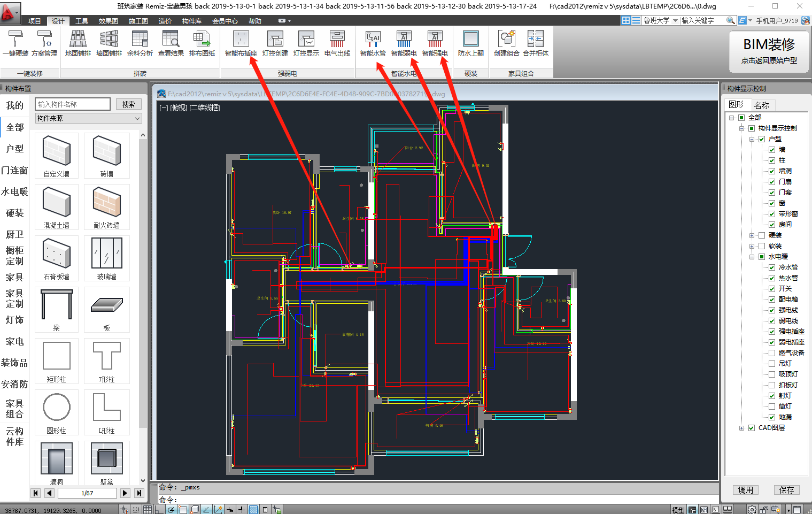
Task: Select the 石膏板墙 component
Action: tap(57, 258)
